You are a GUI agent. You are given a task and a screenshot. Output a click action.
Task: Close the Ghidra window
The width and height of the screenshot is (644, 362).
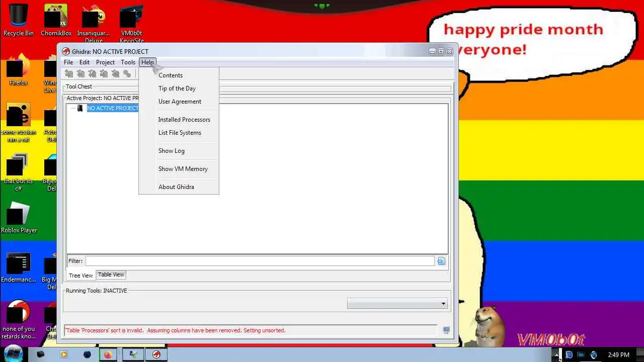450,51
